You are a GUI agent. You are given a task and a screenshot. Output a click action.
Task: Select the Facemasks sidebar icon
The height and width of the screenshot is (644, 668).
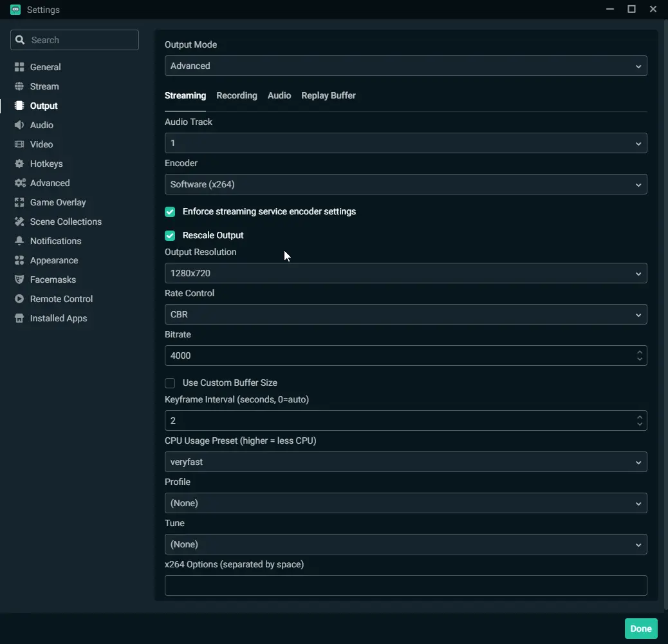point(19,279)
